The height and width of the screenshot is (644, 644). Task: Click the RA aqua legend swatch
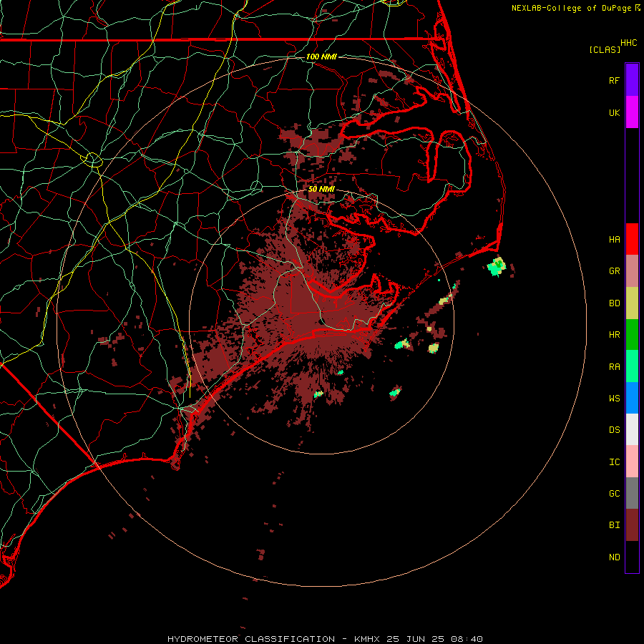click(x=632, y=366)
